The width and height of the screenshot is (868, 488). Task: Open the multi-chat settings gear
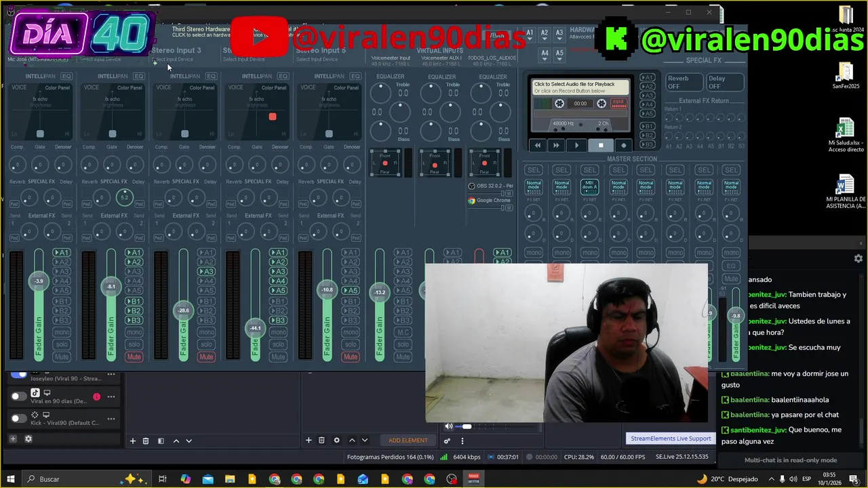click(x=859, y=258)
